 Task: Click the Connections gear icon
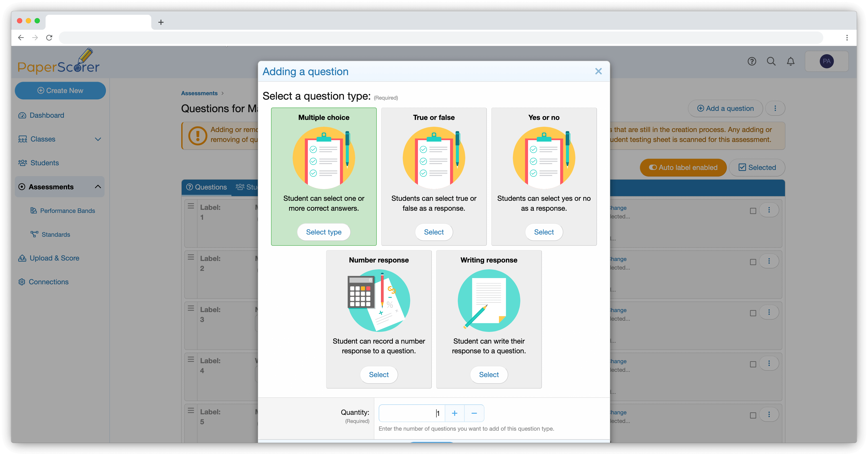coord(22,282)
